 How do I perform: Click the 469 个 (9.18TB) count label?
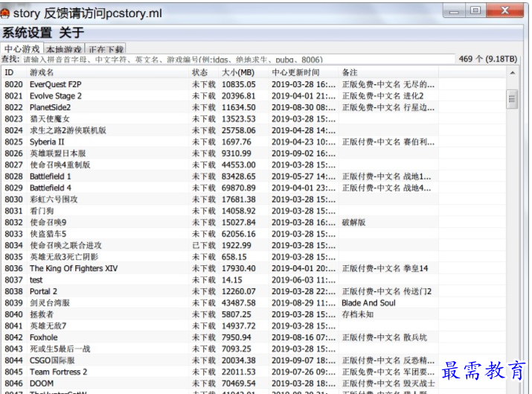click(488, 59)
